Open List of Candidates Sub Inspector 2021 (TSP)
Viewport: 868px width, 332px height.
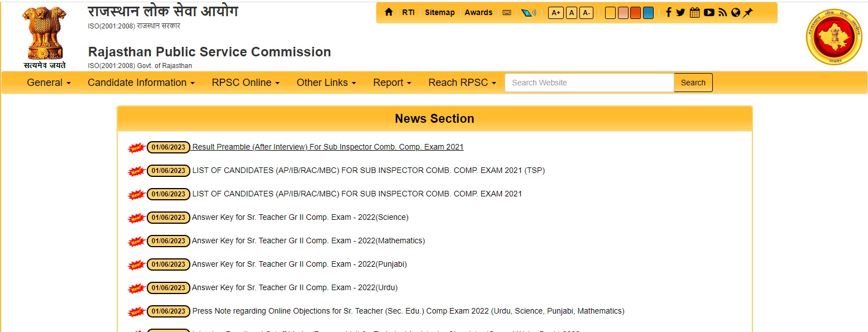coord(368,170)
